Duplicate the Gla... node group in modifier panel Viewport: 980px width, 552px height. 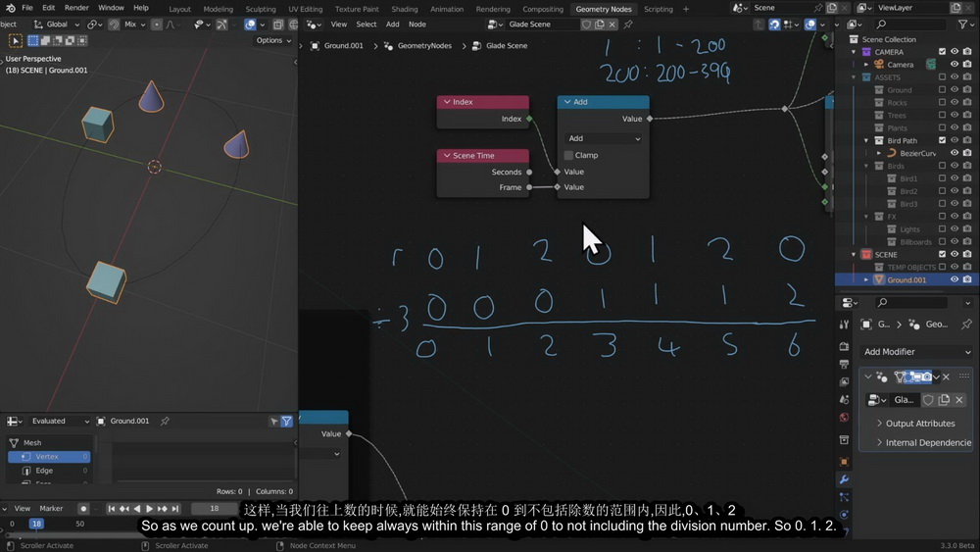coord(944,400)
